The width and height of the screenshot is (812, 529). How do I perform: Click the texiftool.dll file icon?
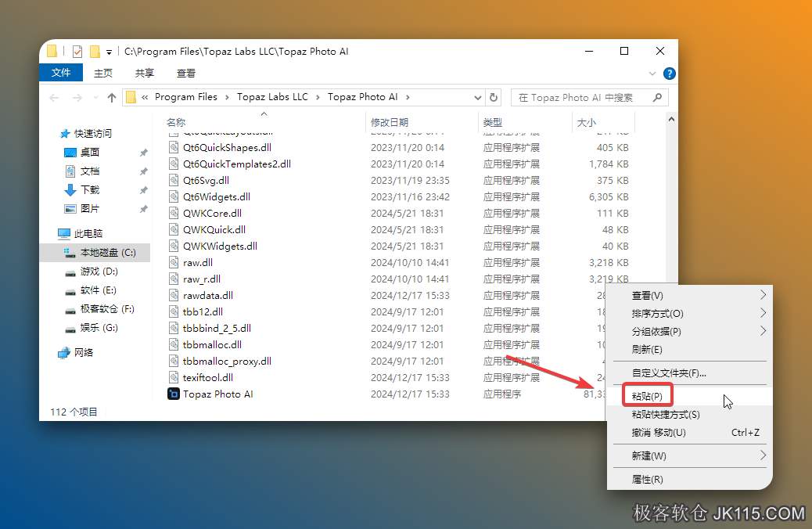pos(174,378)
